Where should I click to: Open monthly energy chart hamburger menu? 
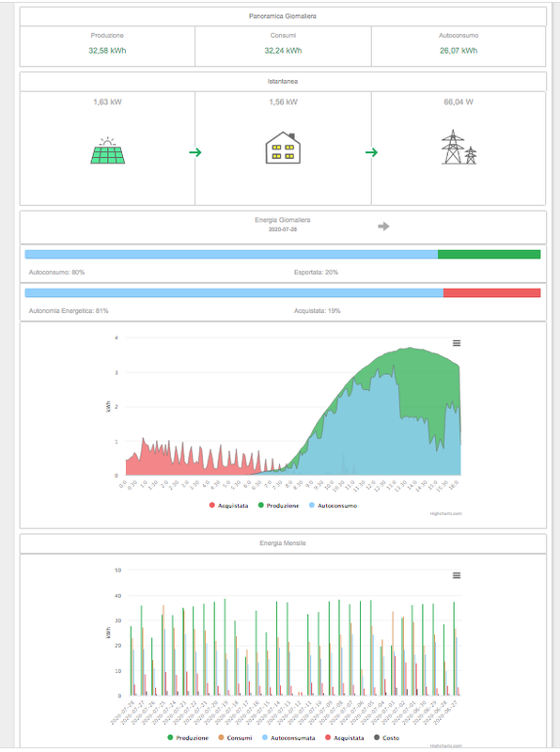pyautogui.click(x=457, y=575)
